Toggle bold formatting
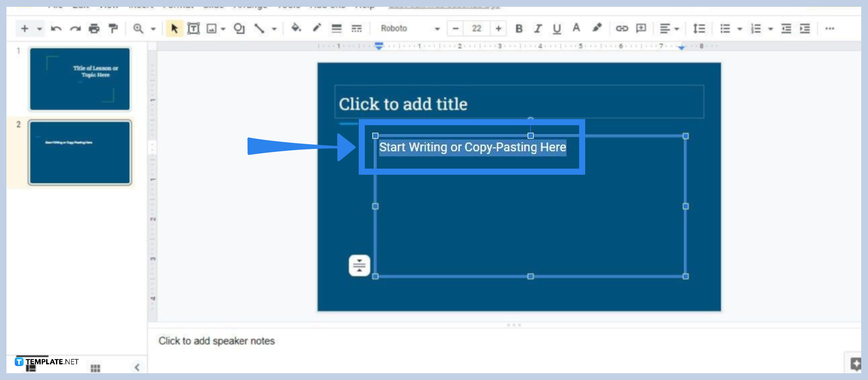This screenshot has width=868, height=380. pos(519,28)
